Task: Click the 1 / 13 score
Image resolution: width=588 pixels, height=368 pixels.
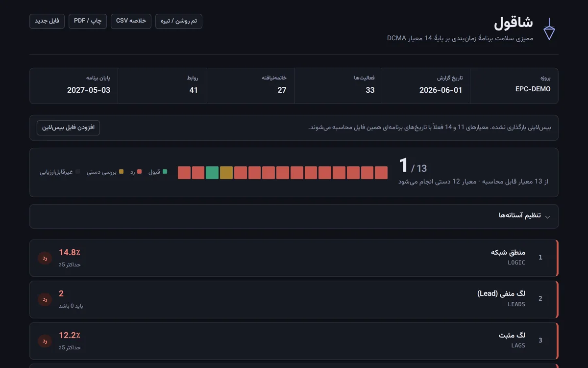Action: coord(413,165)
